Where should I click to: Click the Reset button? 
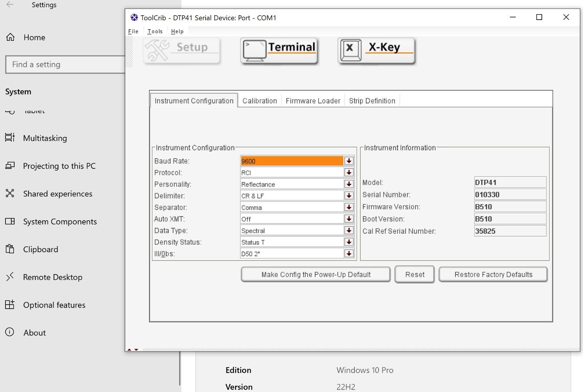point(415,274)
